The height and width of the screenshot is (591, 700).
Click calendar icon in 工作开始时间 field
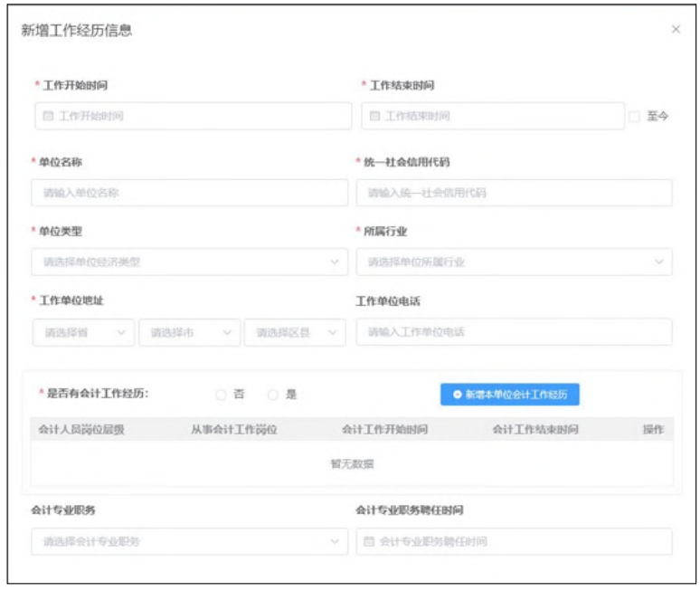(x=49, y=117)
